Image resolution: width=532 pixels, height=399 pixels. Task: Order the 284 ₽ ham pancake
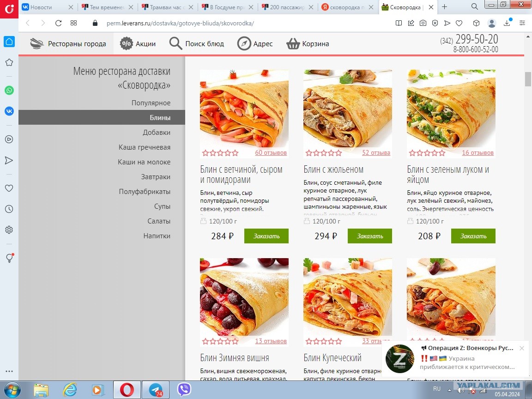(266, 236)
